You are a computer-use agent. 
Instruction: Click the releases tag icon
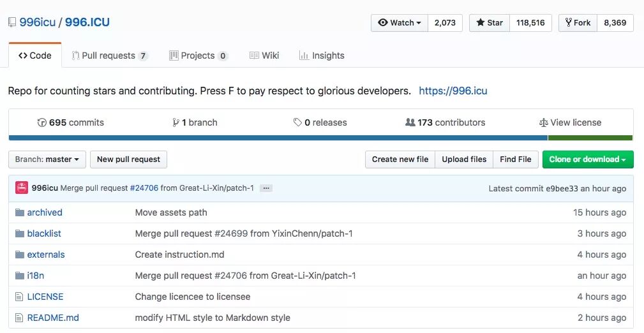[x=297, y=122]
